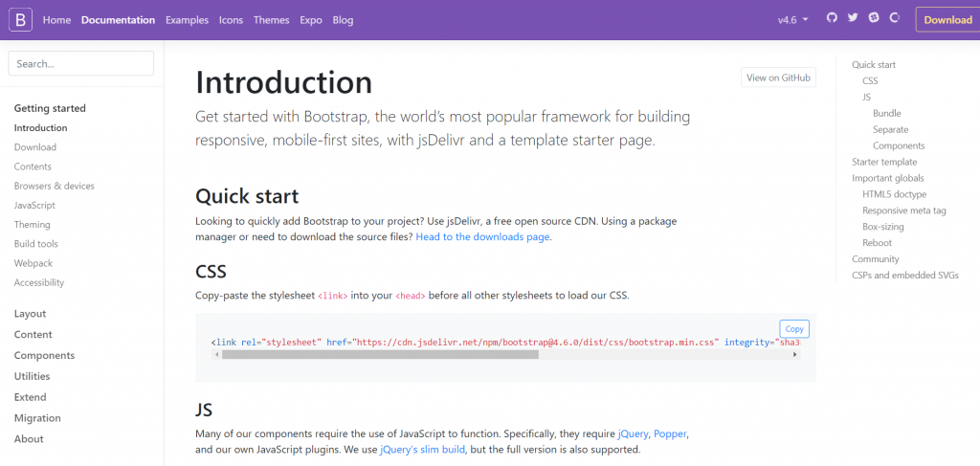Image resolution: width=980 pixels, height=466 pixels.
Task: Jump to Community in table of contents
Action: coord(876,259)
